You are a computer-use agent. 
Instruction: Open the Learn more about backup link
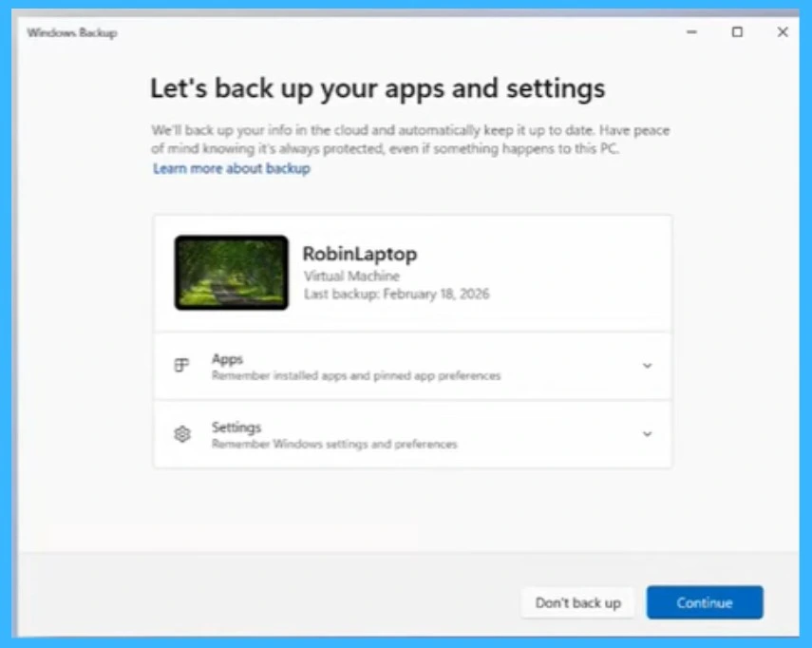[231, 168]
